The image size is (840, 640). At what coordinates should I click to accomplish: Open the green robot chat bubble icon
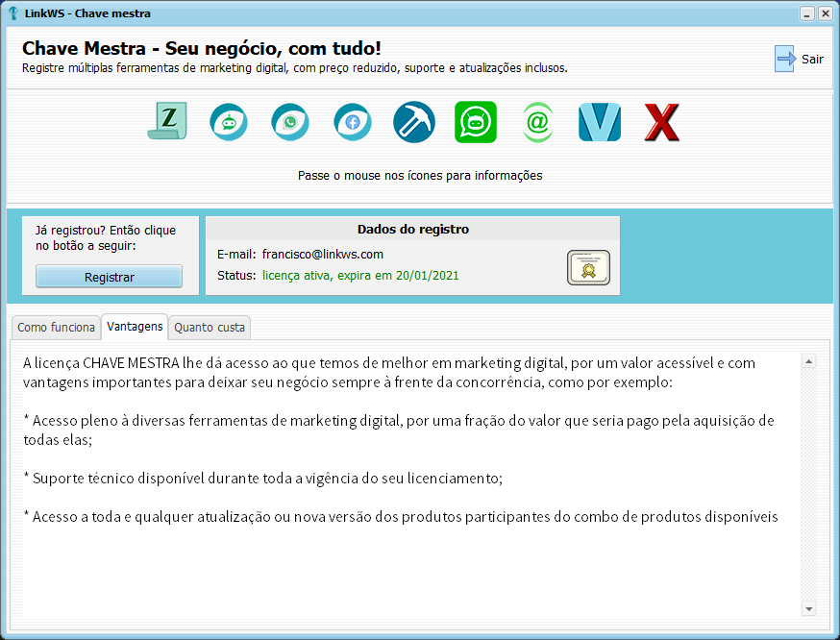(476, 122)
